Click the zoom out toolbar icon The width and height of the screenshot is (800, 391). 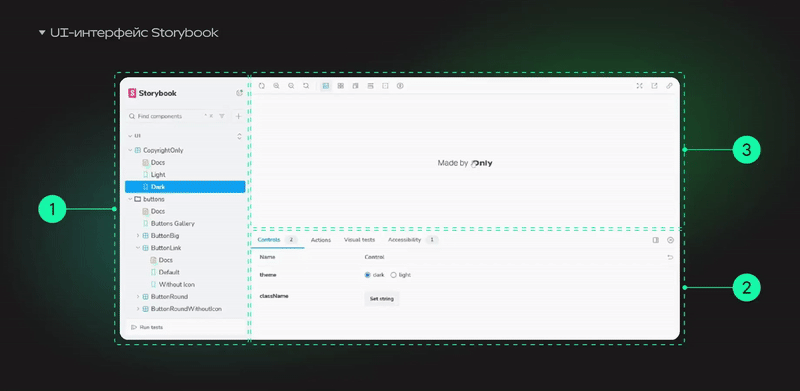click(x=291, y=86)
